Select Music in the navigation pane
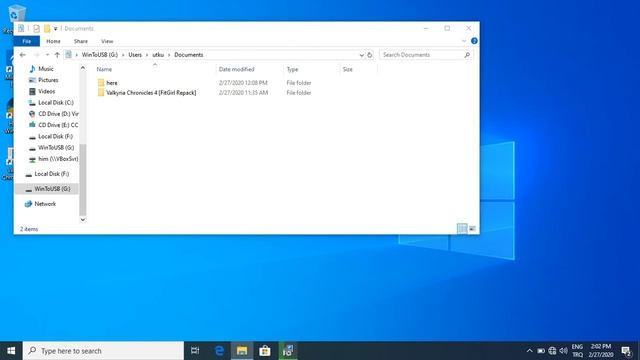This screenshot has width=640, height=360. [46, 69]
